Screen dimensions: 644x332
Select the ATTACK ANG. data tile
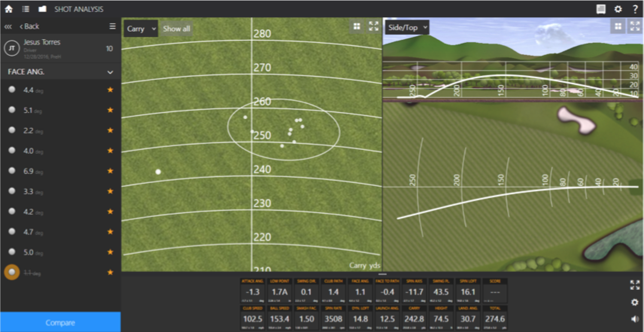[x=252, y=291]
